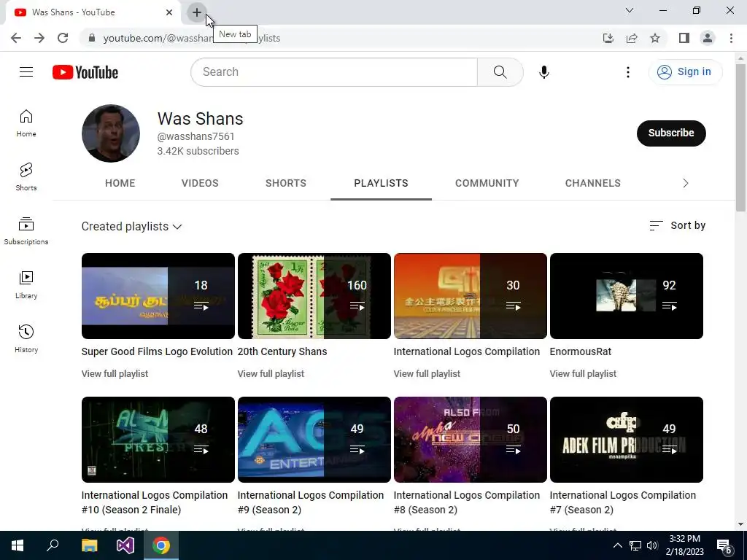Open notification center in taskbar
Image resolution: width=747 pixels, height=560 pixels.
click(724, 546)
